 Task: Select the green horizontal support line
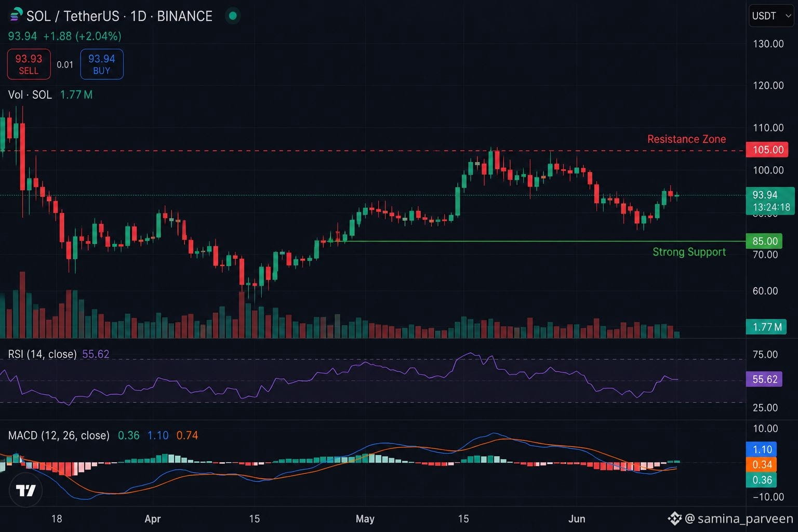[543, 241]
